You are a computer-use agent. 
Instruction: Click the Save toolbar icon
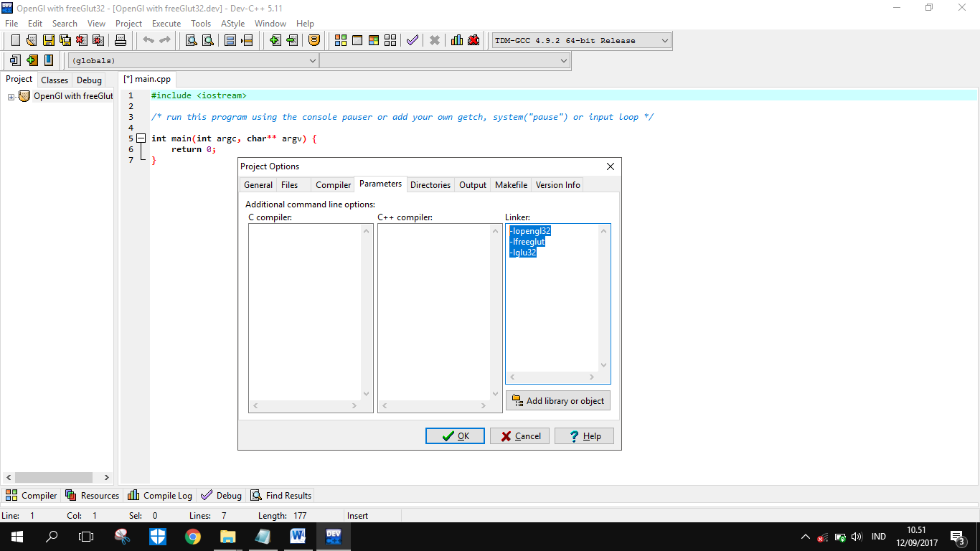tap(48, 40)
